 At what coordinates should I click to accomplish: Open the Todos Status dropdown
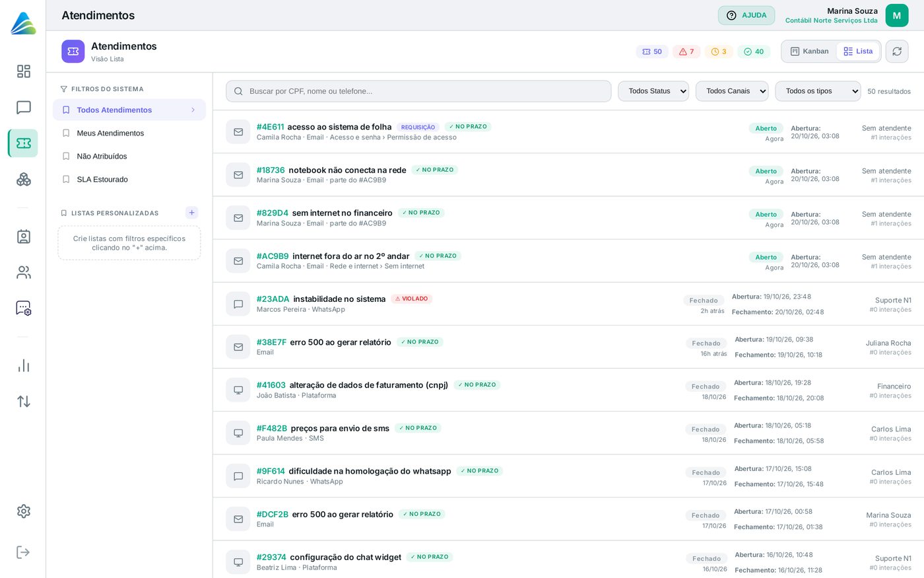[x=653, y=91]
